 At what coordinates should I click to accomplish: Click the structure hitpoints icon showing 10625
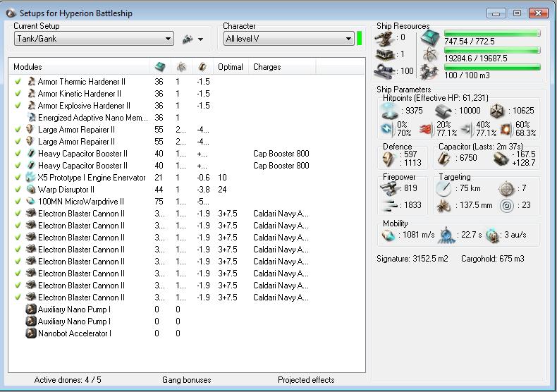pyautogui.click(x=497, y=111)
